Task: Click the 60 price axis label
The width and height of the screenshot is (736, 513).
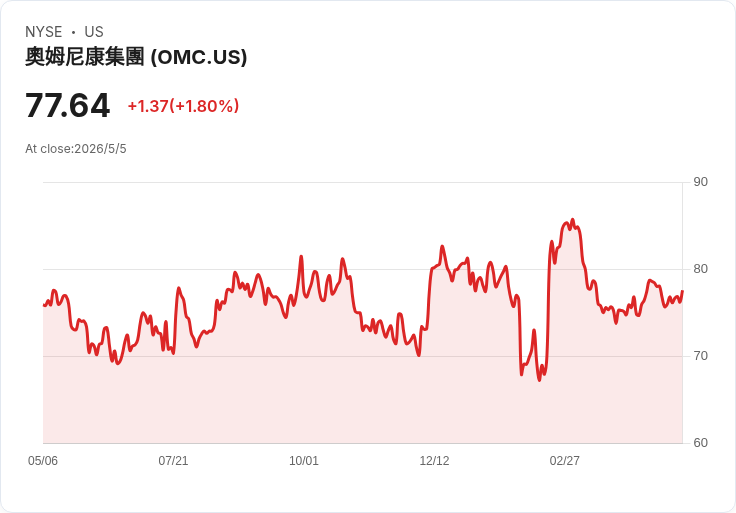Action: point(700,443)
